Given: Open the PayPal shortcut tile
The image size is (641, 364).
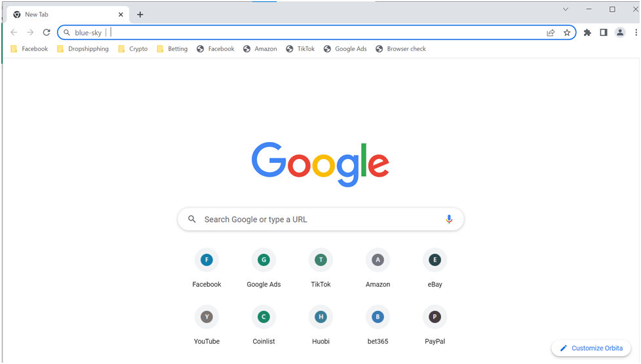Looking at the screenshot, I should 435,325.
